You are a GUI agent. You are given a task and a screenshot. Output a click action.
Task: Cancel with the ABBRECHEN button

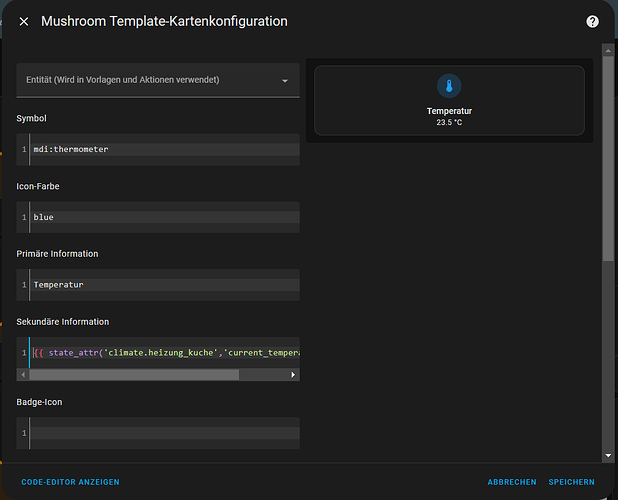click(512, 482)
